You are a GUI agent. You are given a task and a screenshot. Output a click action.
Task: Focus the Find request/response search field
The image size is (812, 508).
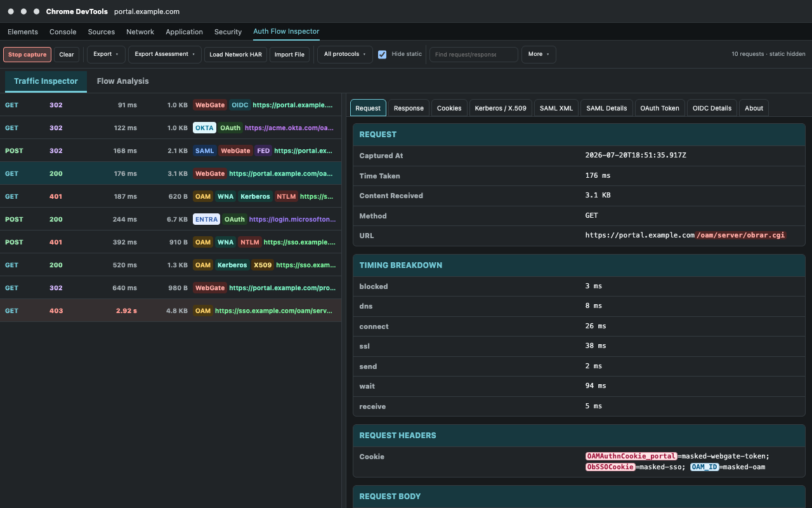[474, 55]
